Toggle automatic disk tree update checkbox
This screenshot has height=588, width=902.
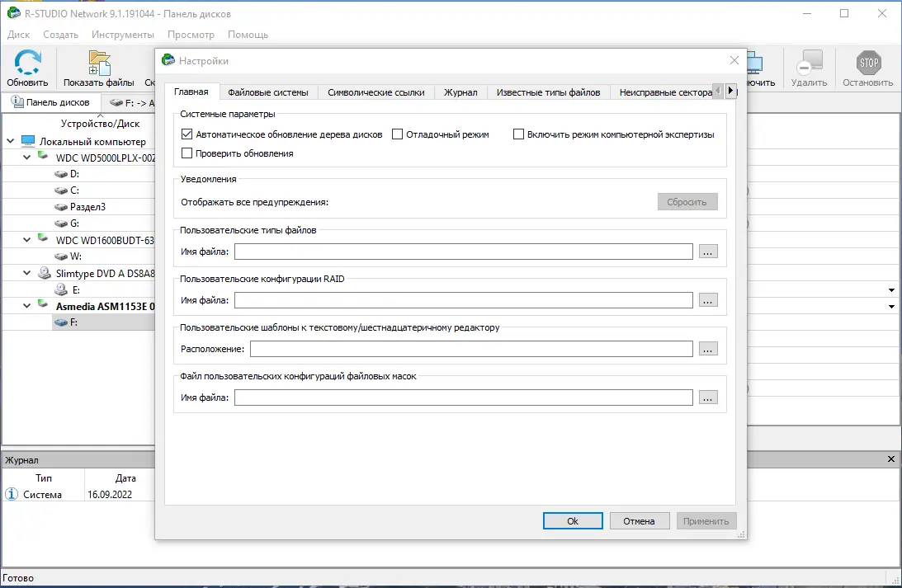[x=187, y=134]
